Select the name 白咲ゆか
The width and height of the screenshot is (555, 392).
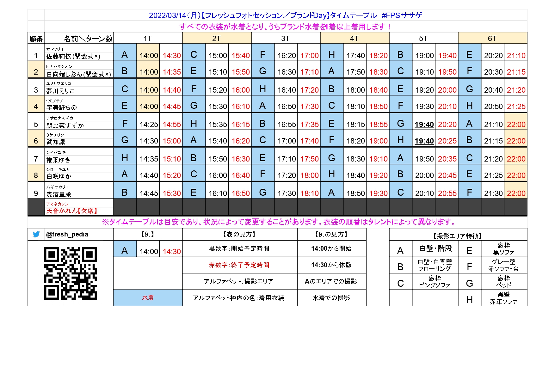(59, 176)
